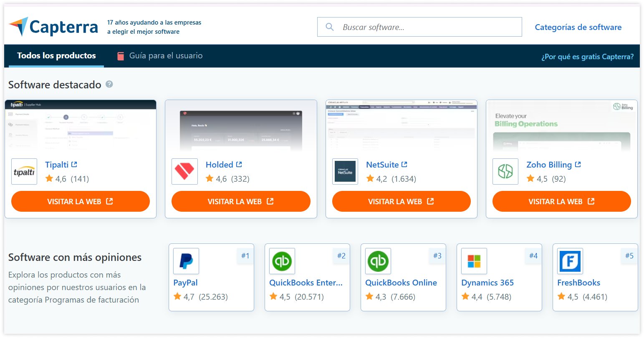Click the #5 rank badge on FreshBooks
This screenshot has height=338, width=644.
pyautogui.click(x=629, y=255)
